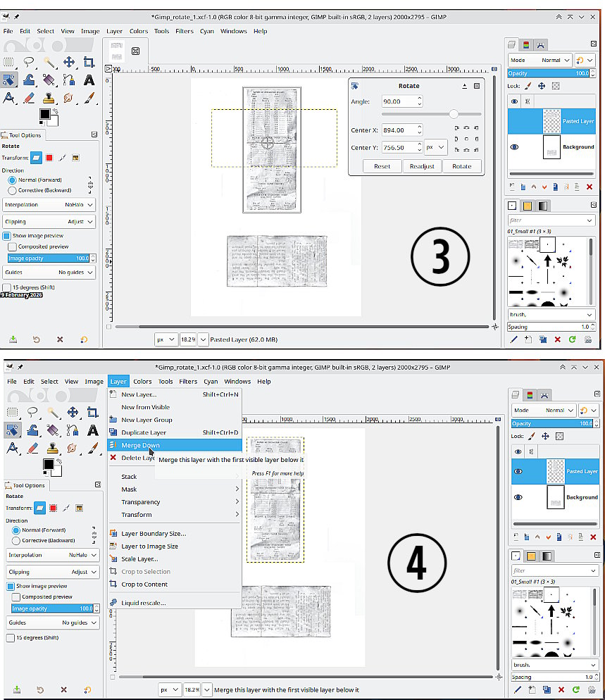605x700 pixels.
Task: Lock position and size icon in Rotate-dialog window
Action: pyautogui.click(x=542, y=86)
